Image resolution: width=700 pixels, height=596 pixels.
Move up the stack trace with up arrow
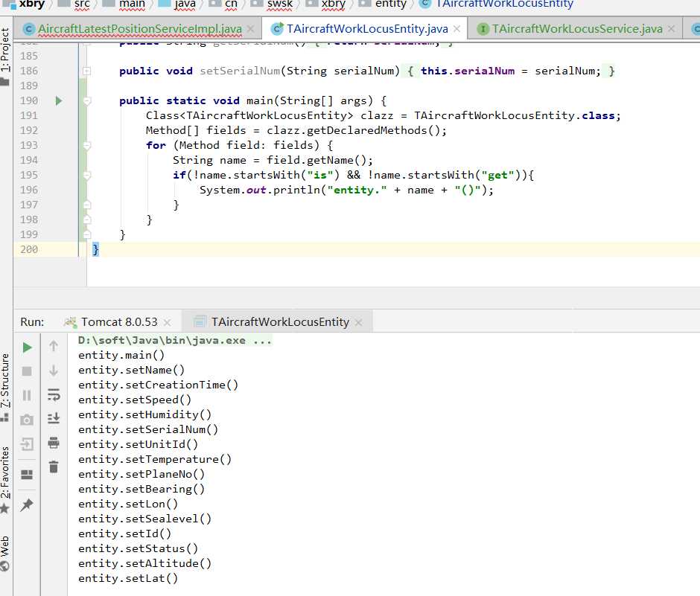(54, 346)
